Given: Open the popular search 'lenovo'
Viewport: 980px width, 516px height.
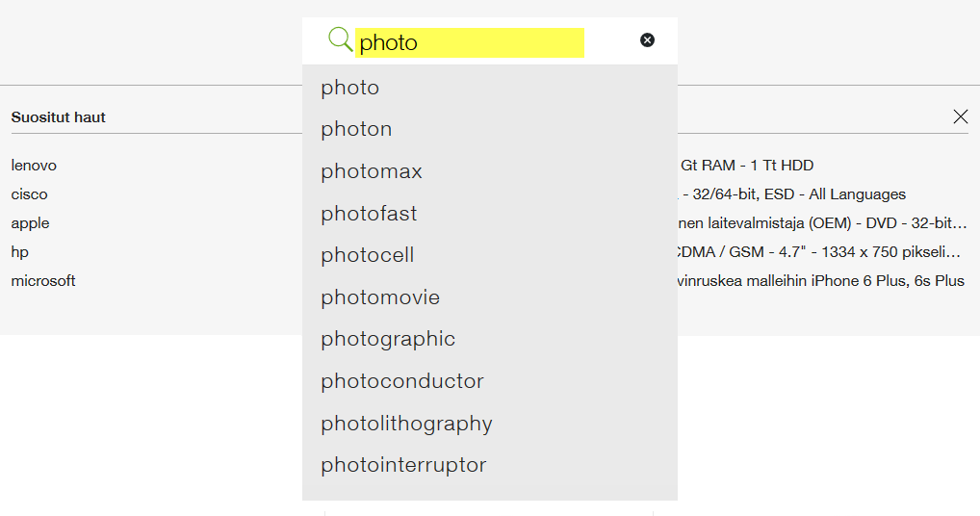Looking at the screenshot, I should (x=34, y=166).
